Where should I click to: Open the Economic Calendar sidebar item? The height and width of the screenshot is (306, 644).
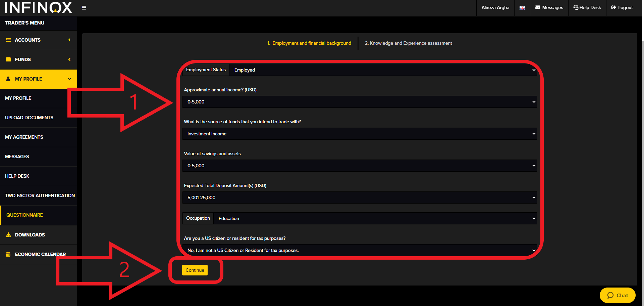click(39, 254)
